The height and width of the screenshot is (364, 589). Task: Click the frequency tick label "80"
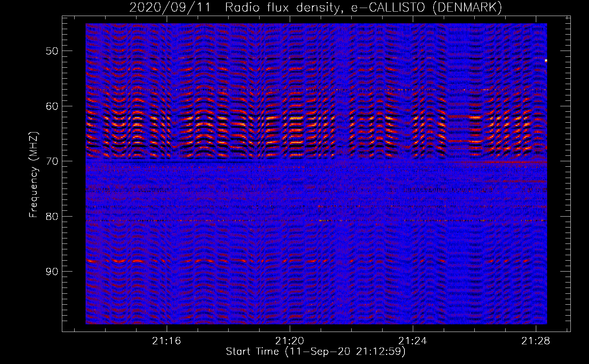(52, 217)
